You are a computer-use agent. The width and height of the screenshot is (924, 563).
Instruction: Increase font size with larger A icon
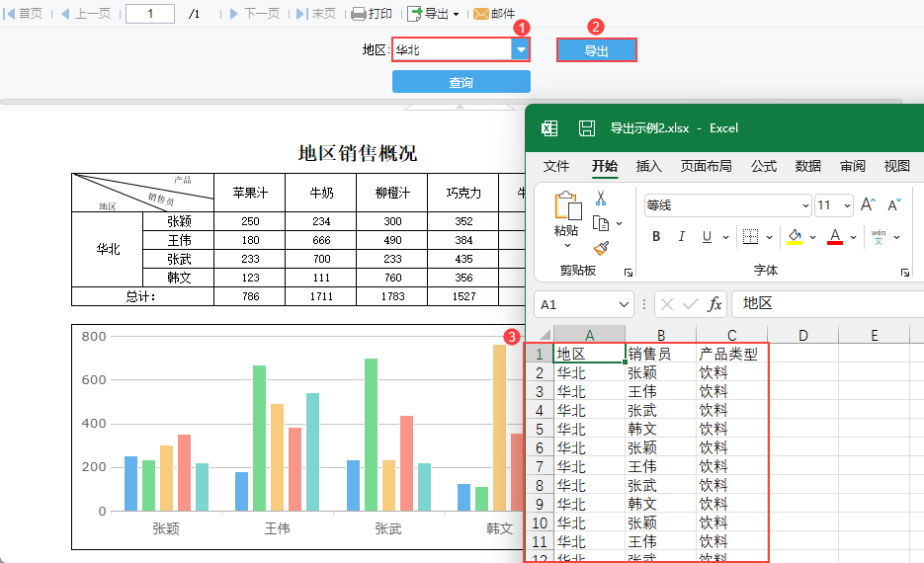(x=868, y=205)
